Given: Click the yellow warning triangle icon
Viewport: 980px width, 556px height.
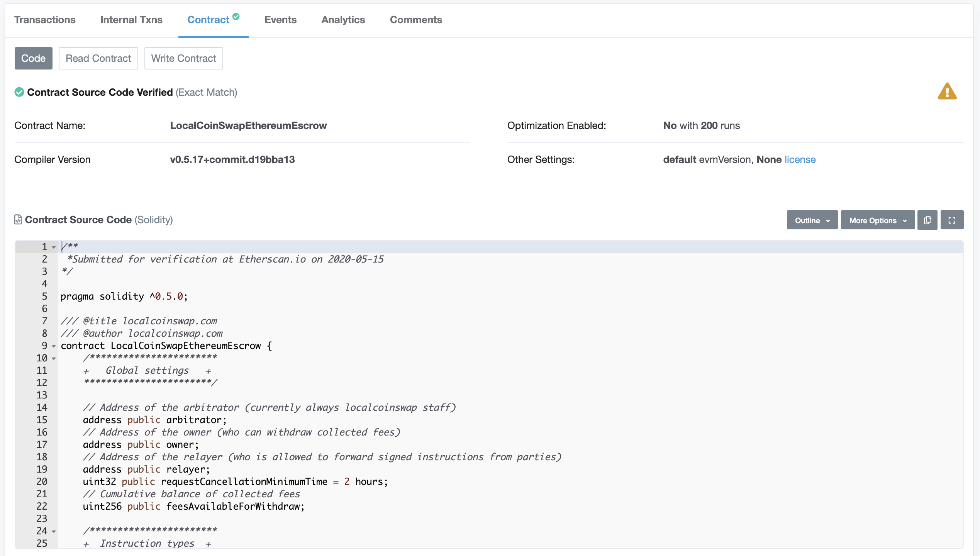Looking at the screenshot, I should 947,92.
